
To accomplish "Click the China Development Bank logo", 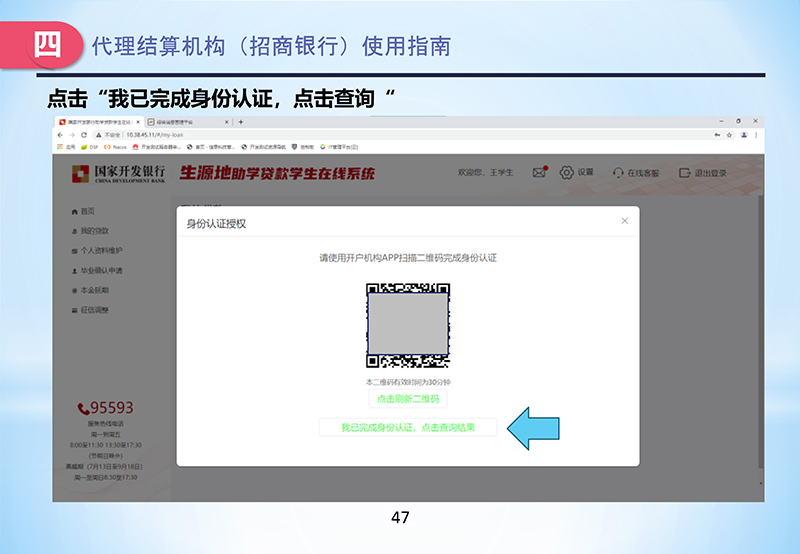I will click(118, 173).
